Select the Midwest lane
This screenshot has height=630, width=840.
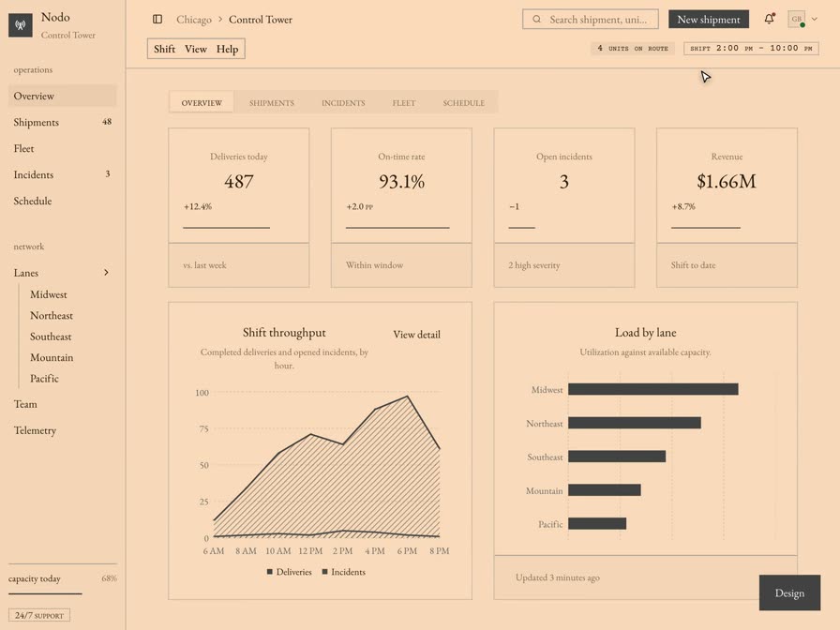(48, 294)
